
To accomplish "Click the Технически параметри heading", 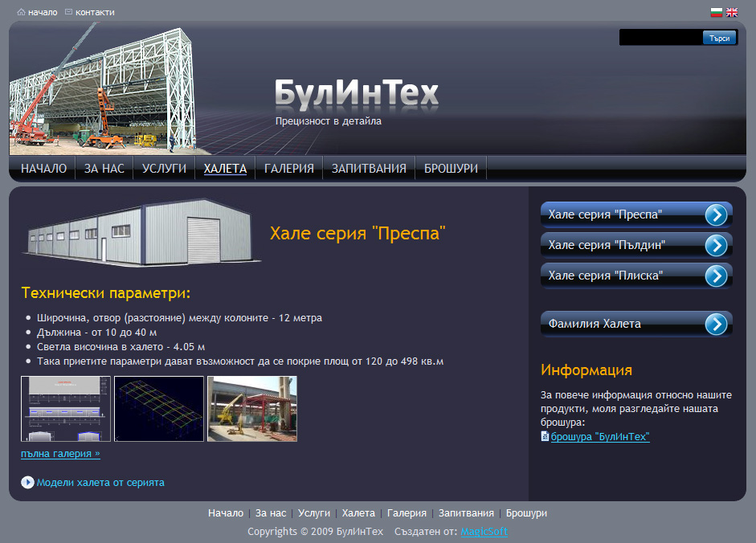I will 105,292.
